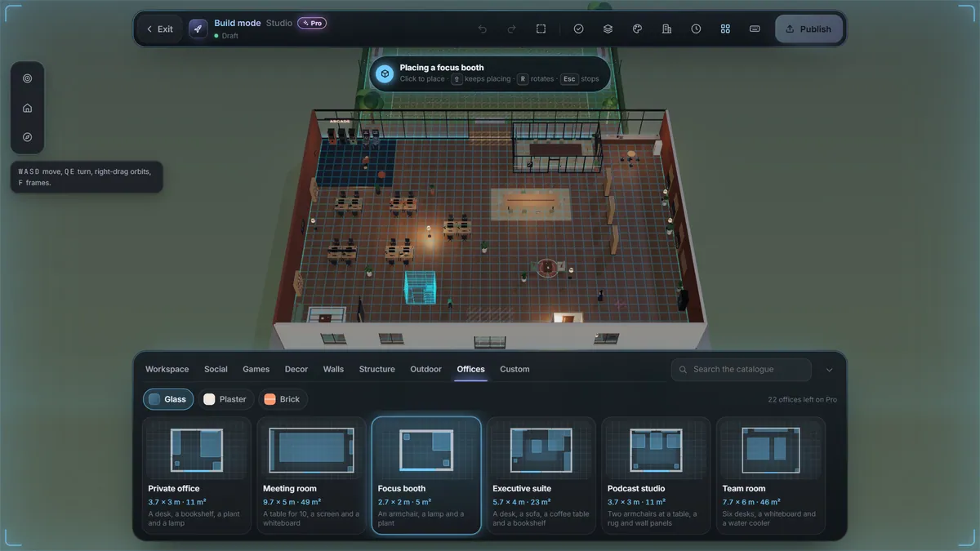Toggle the four-squares catalogue grid icon
Viewport: 980px width, 551px height.
(725, 29)
